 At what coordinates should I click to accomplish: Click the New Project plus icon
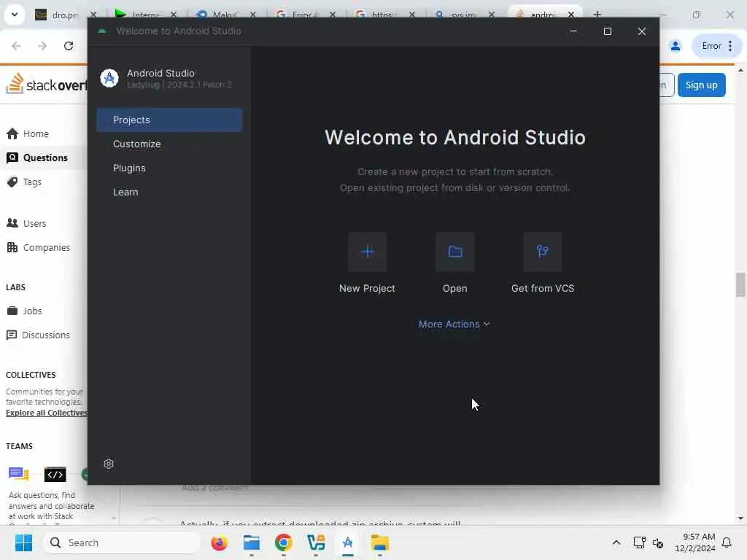368,252
